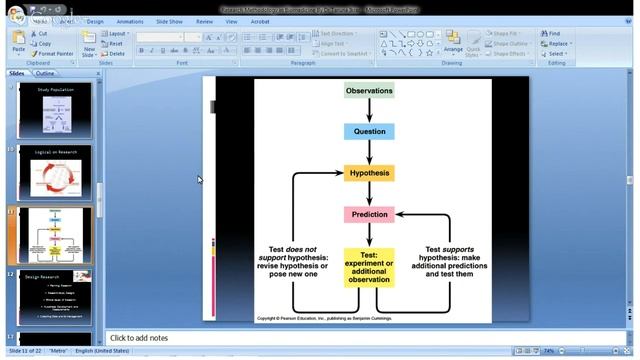Click the Increase Font Size button
The width and height of the screenshot is (640, 360).
point(209,38)
